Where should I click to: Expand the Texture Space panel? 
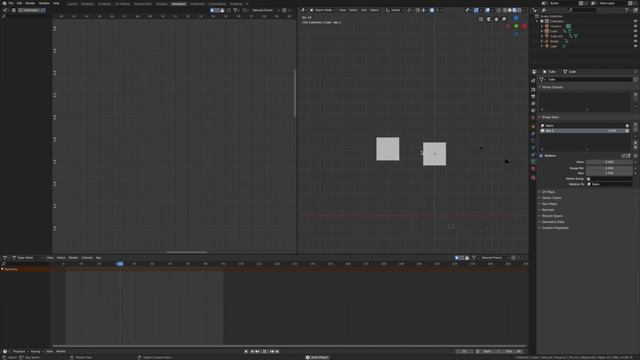(x=551, y=216)
